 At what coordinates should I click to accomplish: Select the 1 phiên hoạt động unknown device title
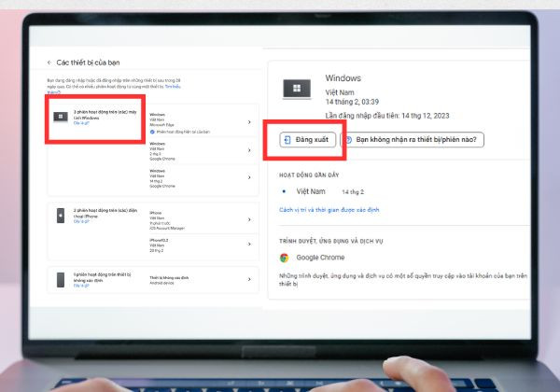coord(102,277)
